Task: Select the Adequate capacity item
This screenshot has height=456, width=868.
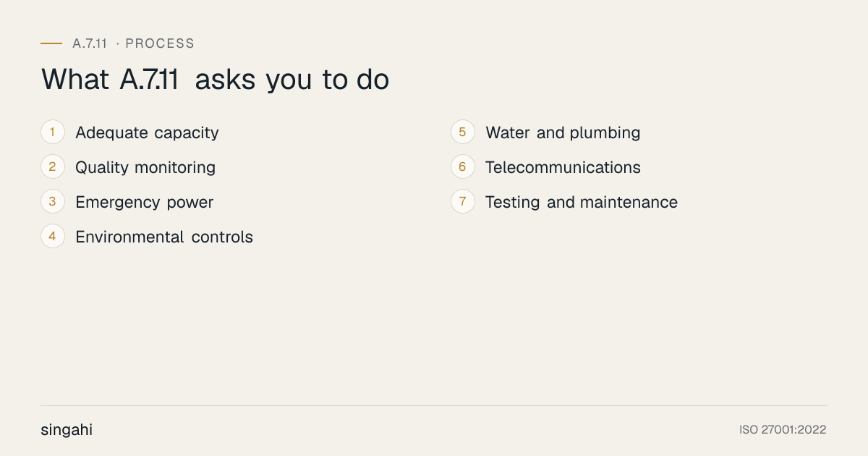Action: tap(147, 133)
